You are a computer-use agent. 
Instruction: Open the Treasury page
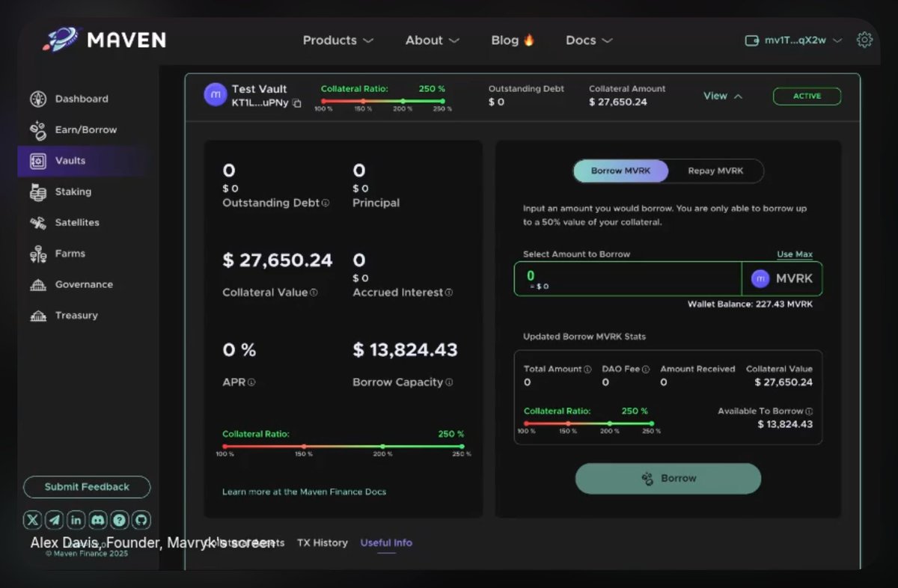click(x=76, y=315)
